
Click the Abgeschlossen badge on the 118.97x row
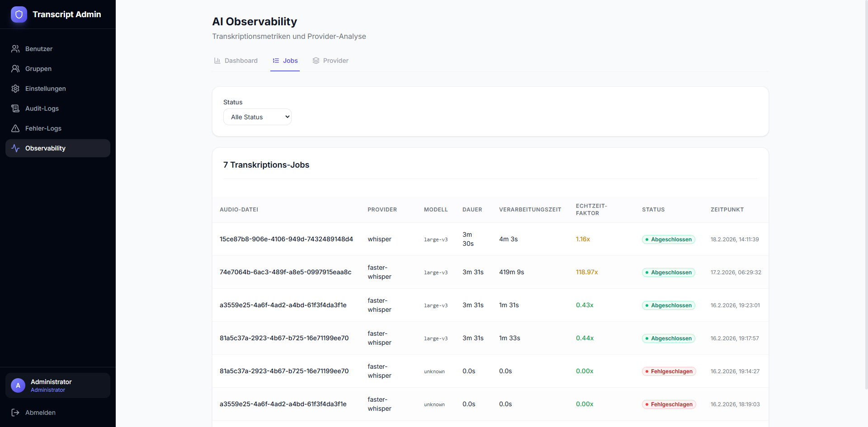point(668,272)
